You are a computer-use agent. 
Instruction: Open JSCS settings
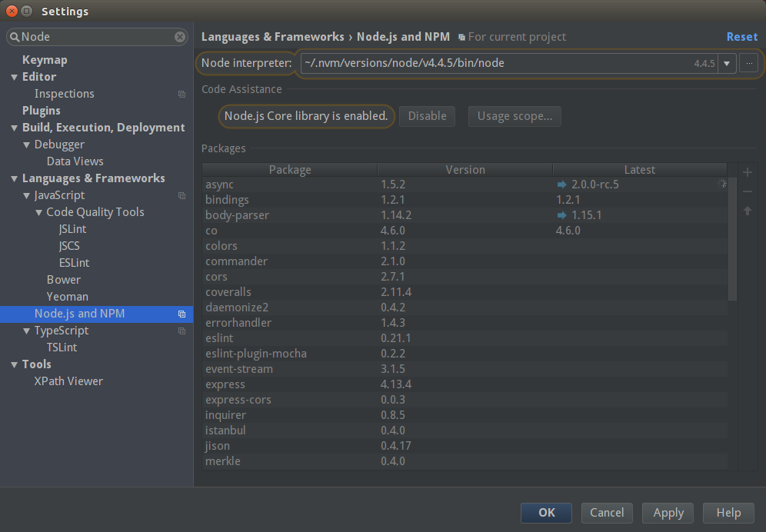click(x=69, y=246)
